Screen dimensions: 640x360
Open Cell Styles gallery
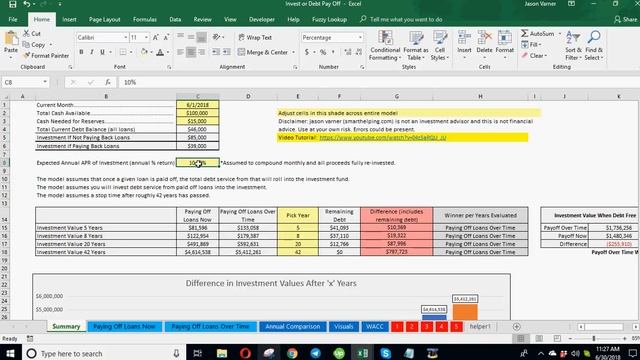click(x=440, y=46)
